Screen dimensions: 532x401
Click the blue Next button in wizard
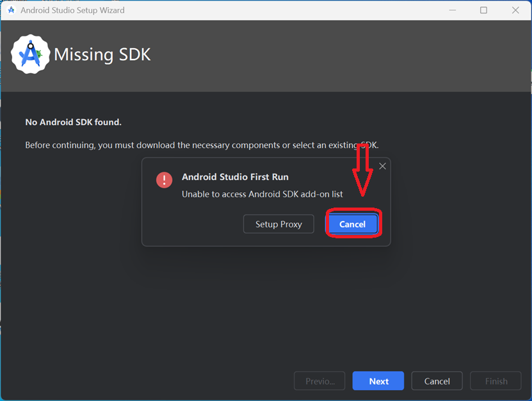click(x=378, y=381)
